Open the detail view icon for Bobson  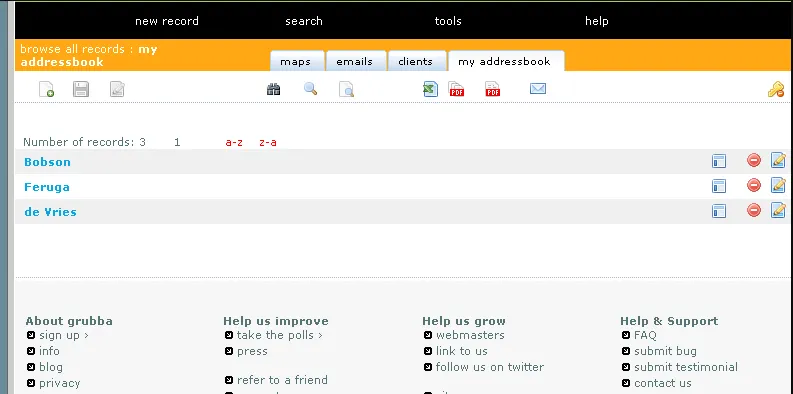[719, 161]
